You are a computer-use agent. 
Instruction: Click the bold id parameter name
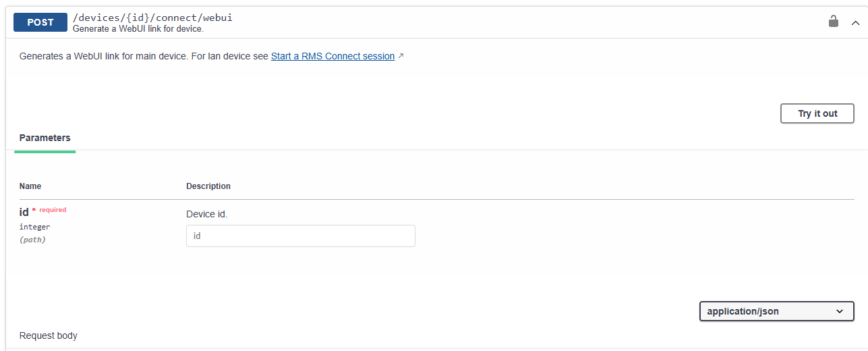(24, 213)
